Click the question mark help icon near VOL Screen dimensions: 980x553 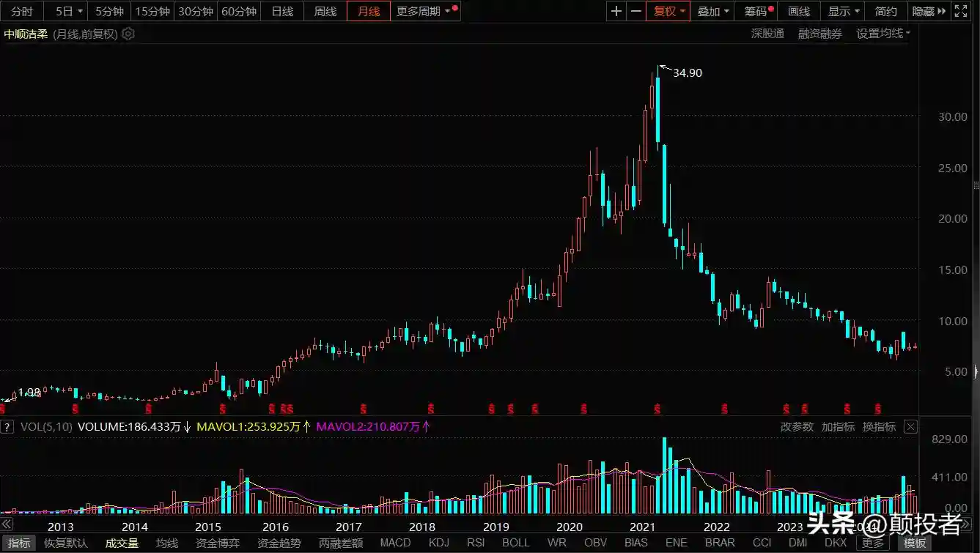[x=7, y=426]
